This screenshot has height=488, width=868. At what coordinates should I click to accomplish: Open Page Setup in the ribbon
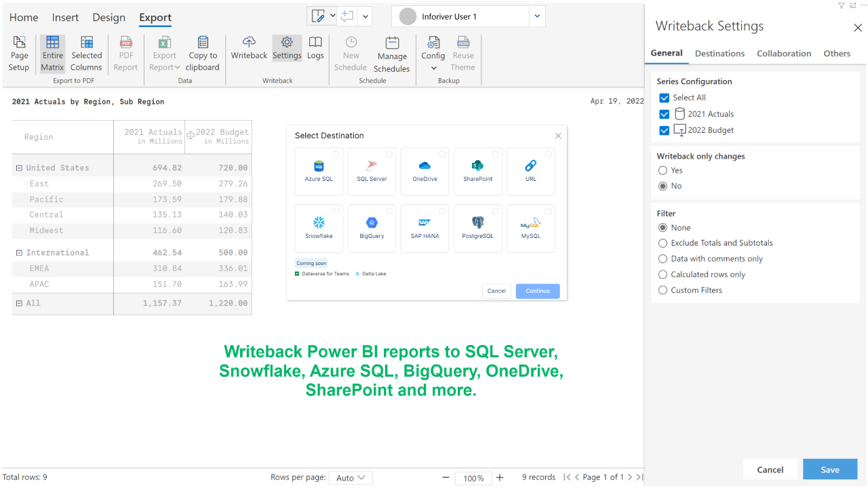[x=19, y=54]
